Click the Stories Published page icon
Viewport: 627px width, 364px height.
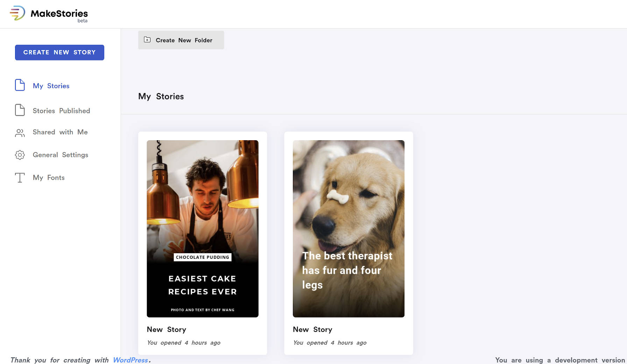click(20, 110)
